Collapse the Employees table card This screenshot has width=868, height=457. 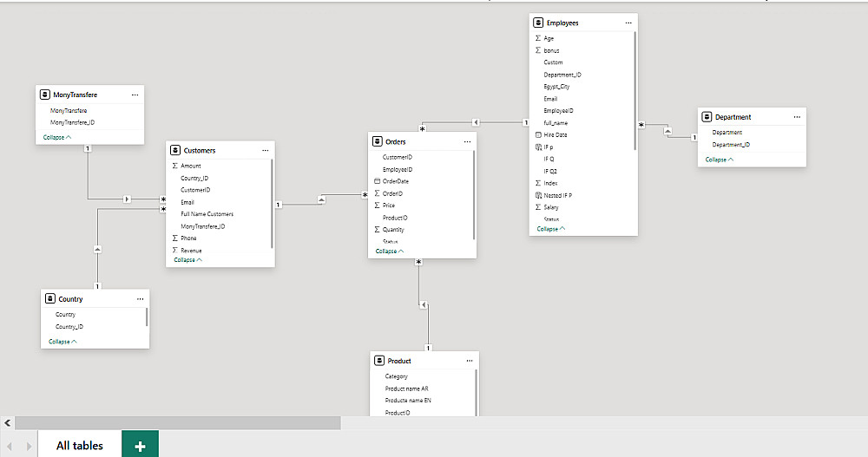click(551, 229)
